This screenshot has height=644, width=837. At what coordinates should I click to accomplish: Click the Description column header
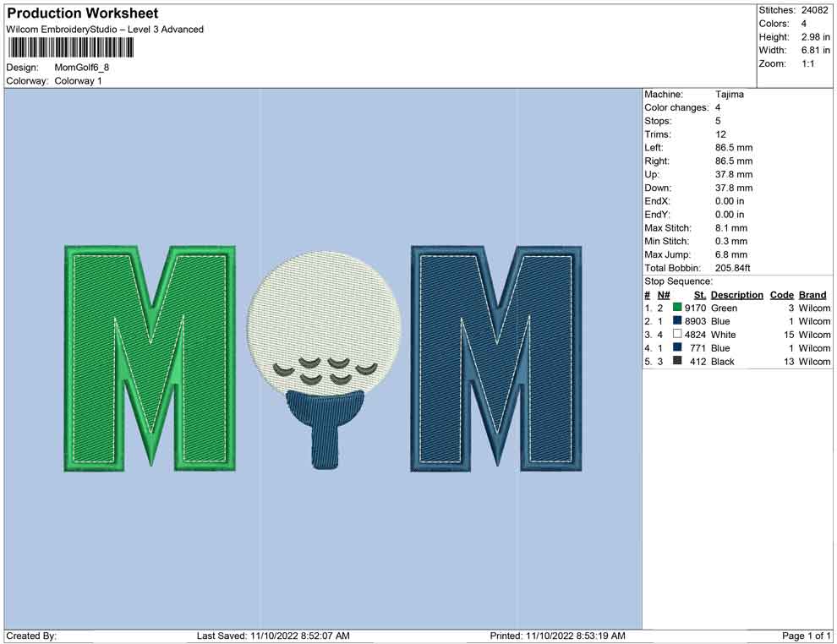click(736, 295)
